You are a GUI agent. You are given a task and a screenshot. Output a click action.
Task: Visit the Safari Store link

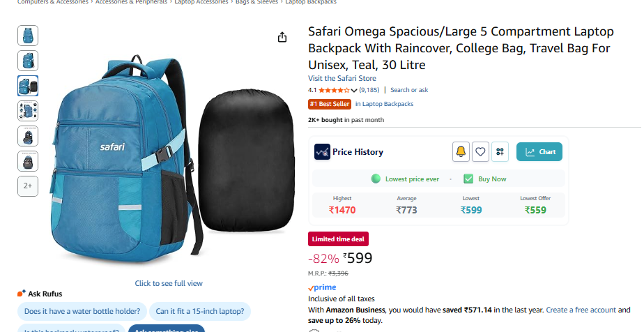(342, 78)
